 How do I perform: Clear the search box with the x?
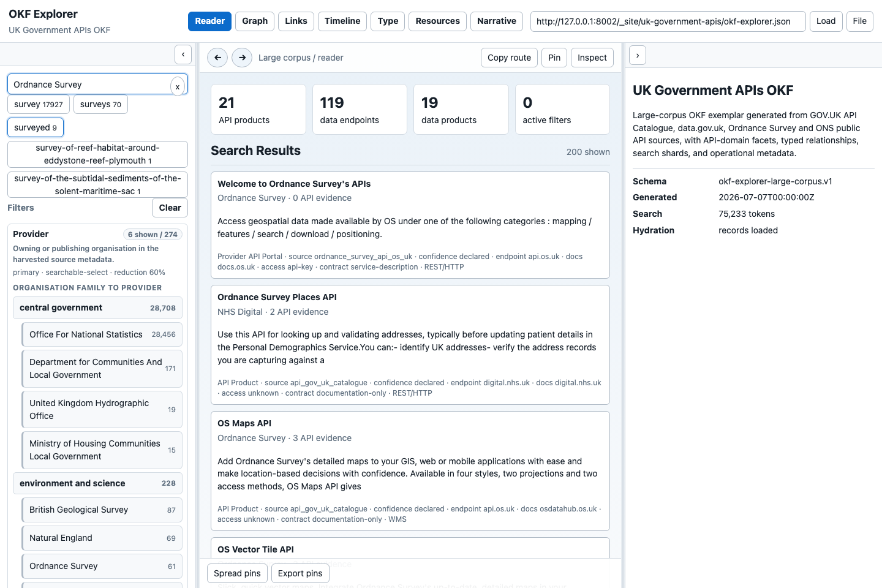(178, 86)
